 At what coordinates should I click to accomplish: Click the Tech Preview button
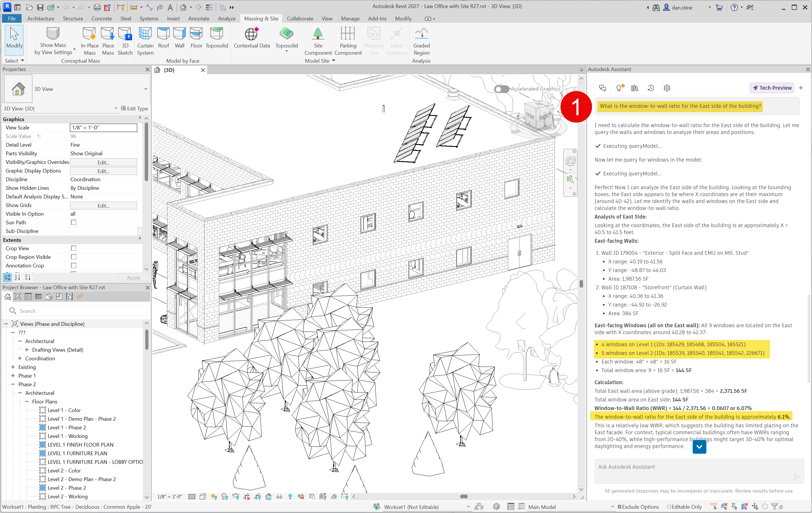[772, 88]
